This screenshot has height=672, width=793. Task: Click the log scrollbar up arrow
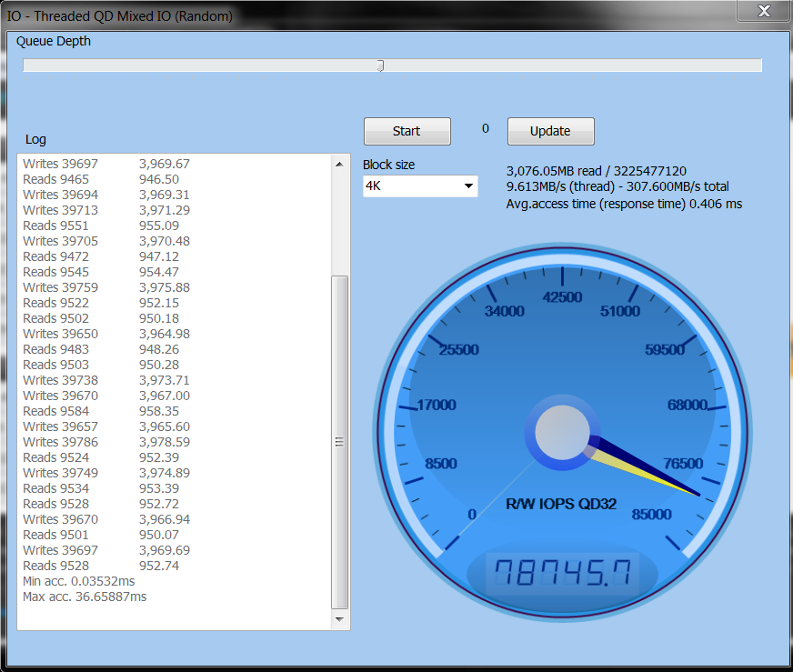click(340, 164)
